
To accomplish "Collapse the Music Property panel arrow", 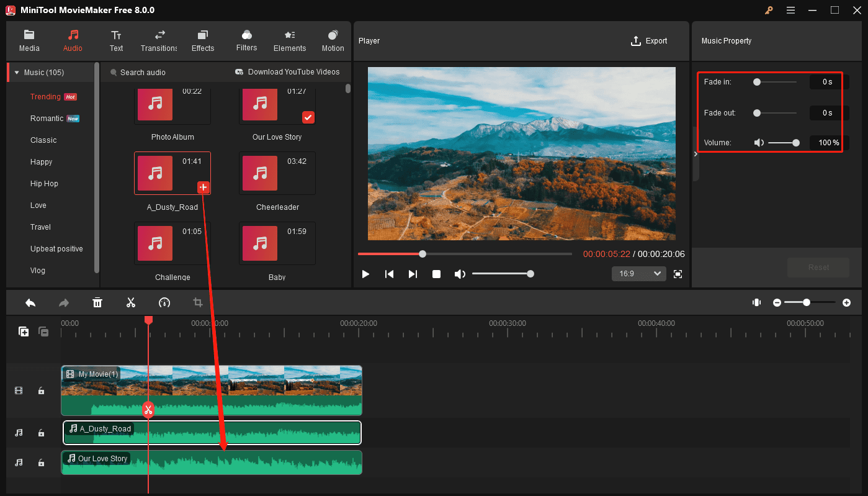I will 696,154.
